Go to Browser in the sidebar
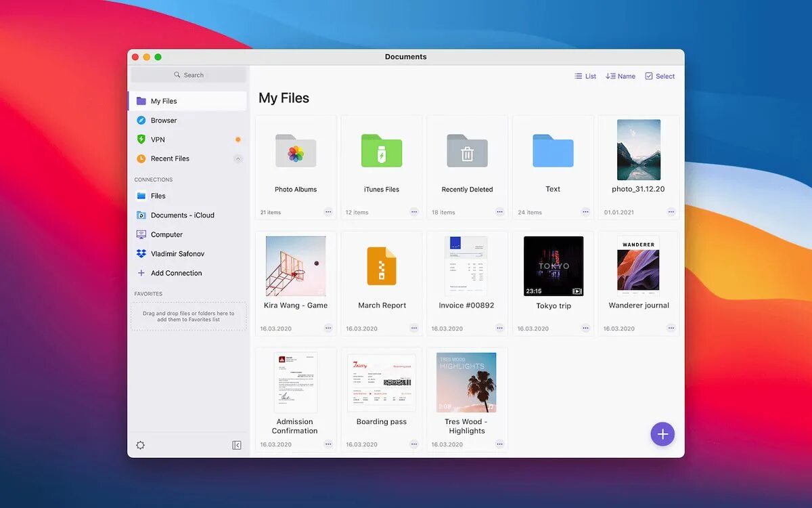 [x=187, y=120]
